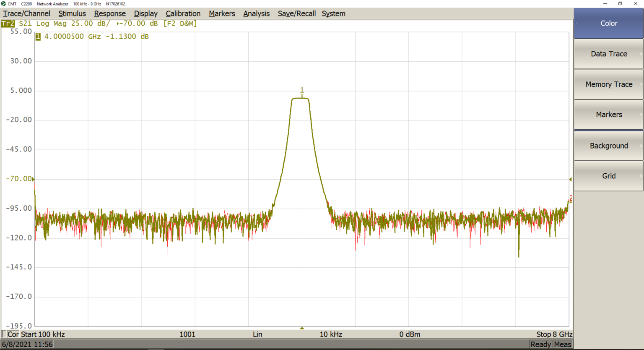Expand the Memory Trace submenu

tap(609, 84)
